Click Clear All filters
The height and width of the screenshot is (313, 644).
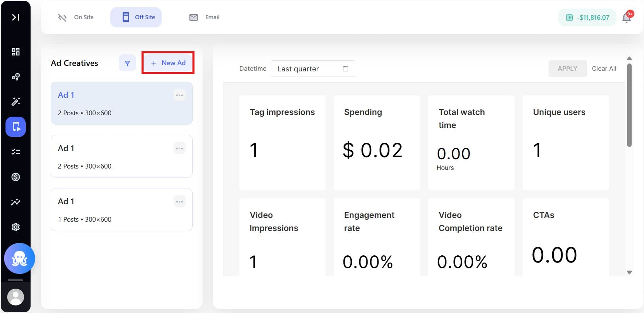point(604,68)
